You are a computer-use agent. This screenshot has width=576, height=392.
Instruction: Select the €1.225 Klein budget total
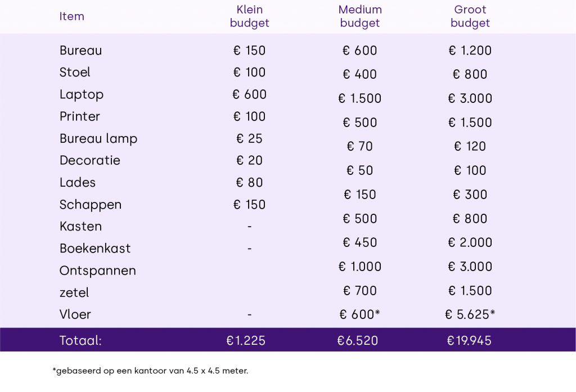pos(246,340)
